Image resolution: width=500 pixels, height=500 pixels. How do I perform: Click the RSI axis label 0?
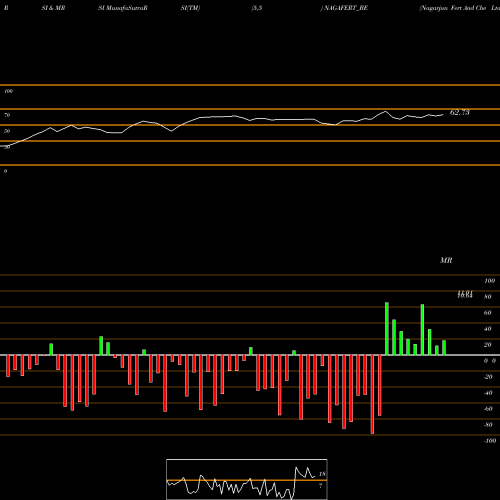click(x=5, y=171)
